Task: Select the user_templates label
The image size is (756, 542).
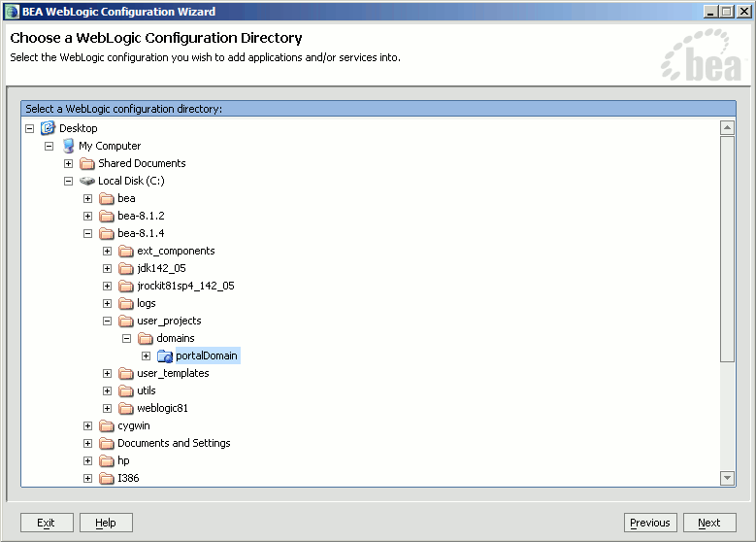Action: coord(173,373)
